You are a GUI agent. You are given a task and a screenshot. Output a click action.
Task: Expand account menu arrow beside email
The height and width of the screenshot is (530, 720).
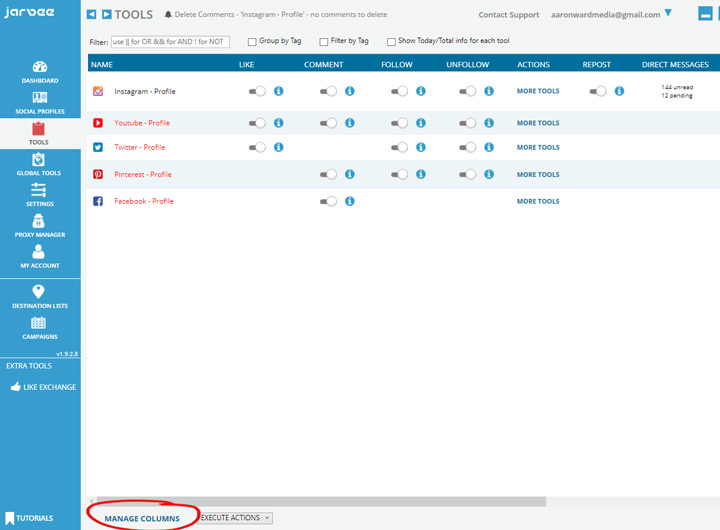pyautogui.click(x=668, y=13)
